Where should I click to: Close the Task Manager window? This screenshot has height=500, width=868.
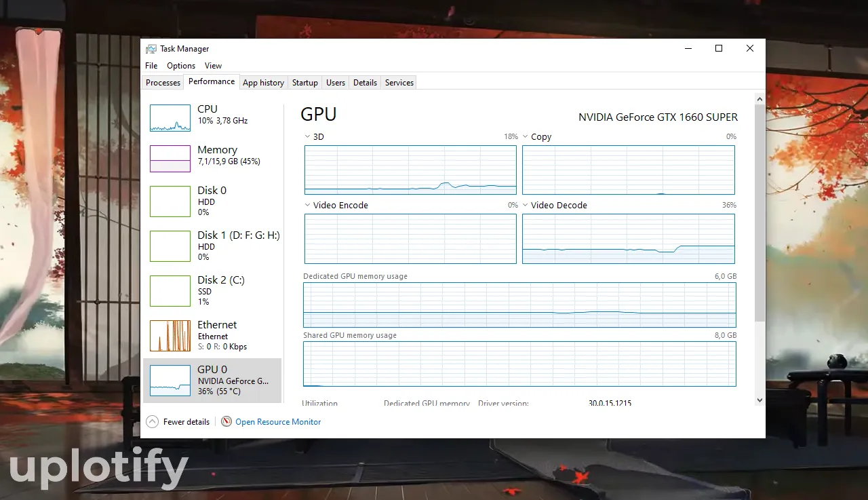(x=750, y=48)
